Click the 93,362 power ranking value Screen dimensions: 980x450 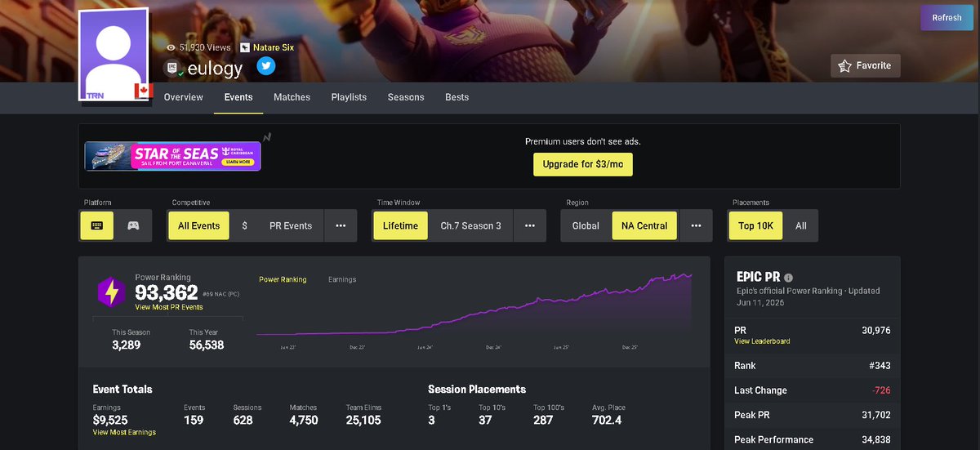[x=167, y=292]
